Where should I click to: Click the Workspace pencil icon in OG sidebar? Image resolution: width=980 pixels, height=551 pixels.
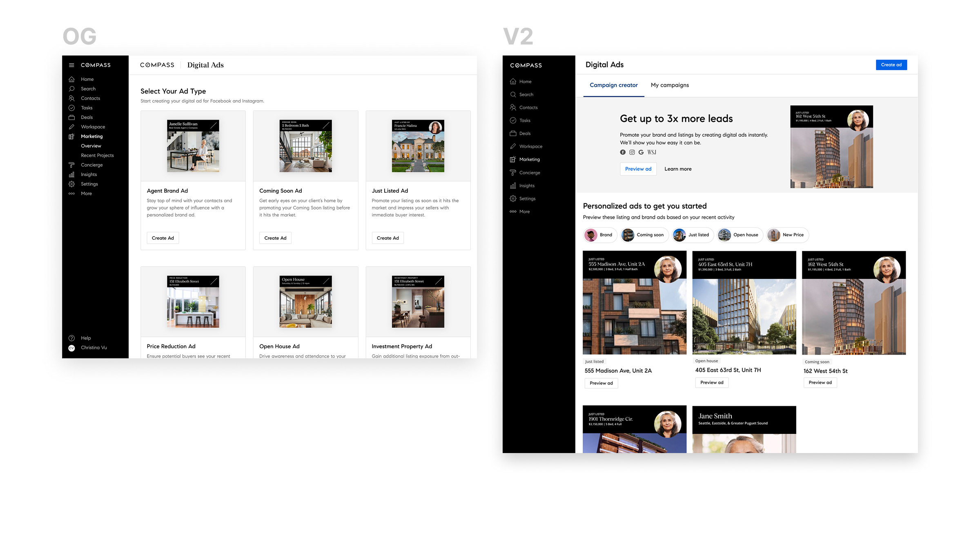71,127
